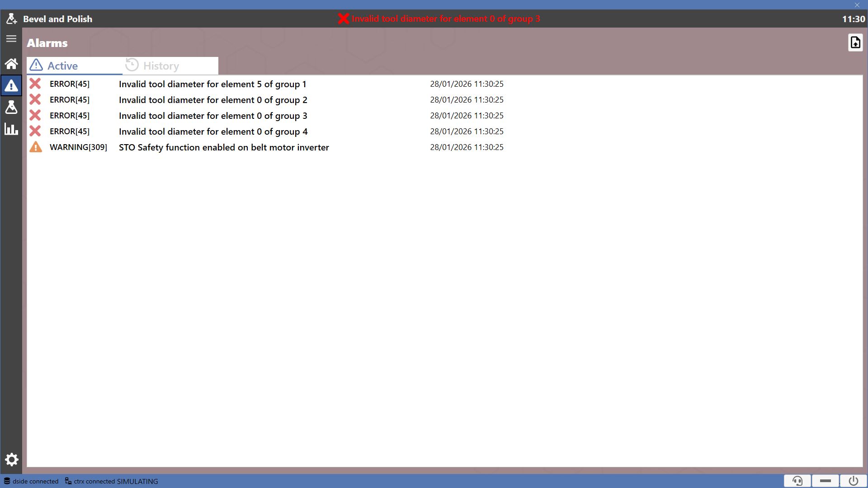Click the minimize bar button in status bar
The image size is (868, 488).
pos(826,481)
